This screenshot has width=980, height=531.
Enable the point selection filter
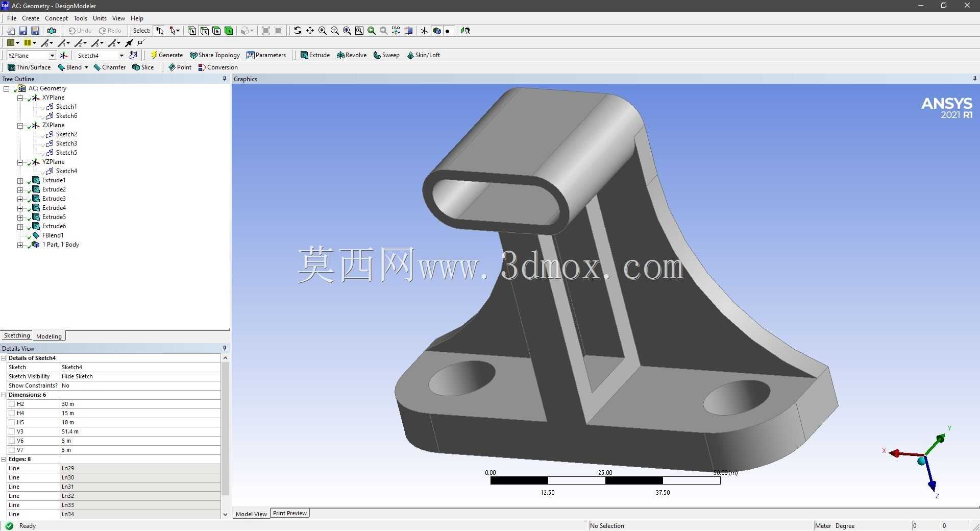[192, 31]
